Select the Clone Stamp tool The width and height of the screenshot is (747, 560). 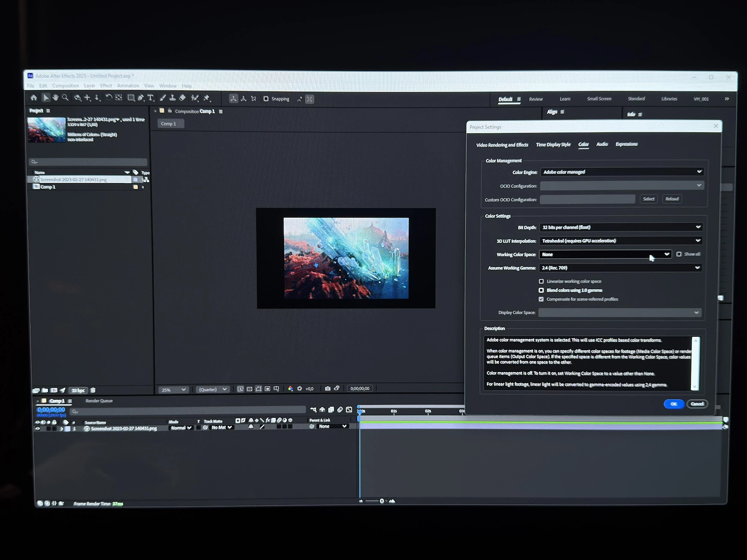click(x=173, y=98)
